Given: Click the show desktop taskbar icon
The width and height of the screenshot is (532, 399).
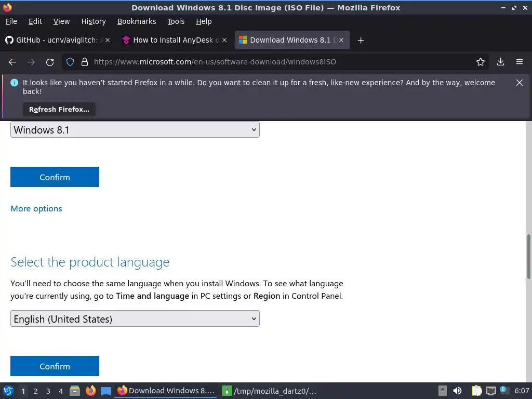Looking at the screenshot, I should [x=106, y=391].
